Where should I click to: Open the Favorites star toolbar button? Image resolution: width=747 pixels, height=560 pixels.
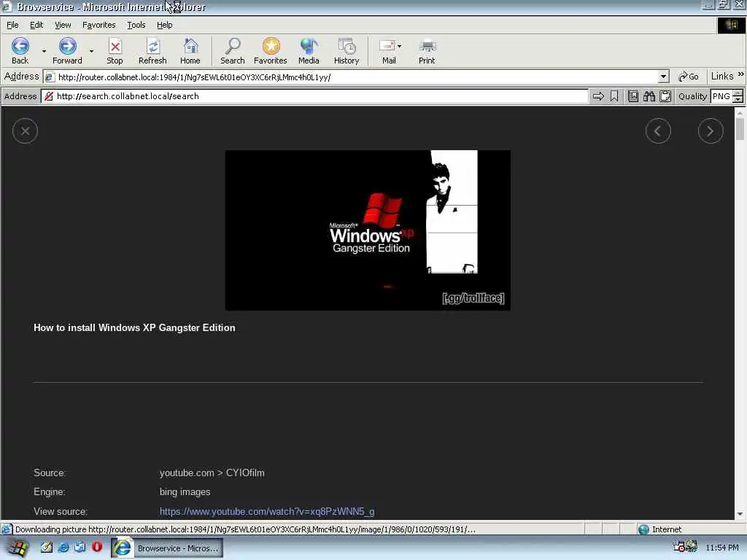point(271,51)
